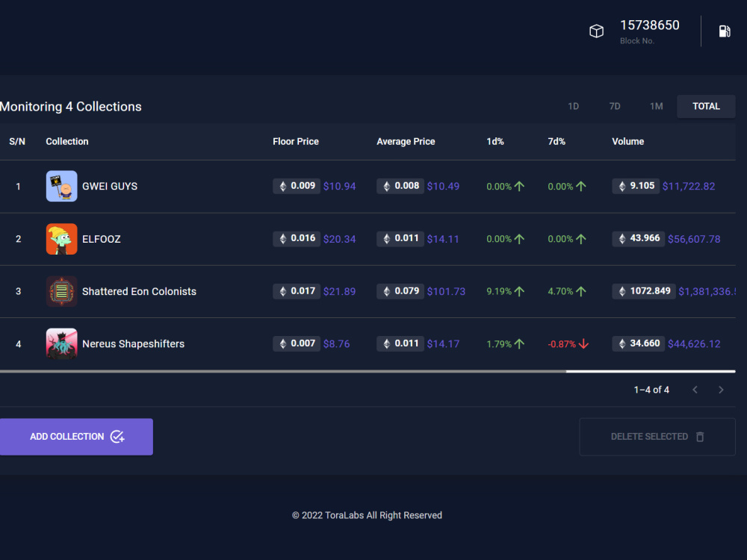Viewport: 747px width, 560px height.
Task: Click the check-plus icon on Add Collection
Action: (x=117, y=437)
